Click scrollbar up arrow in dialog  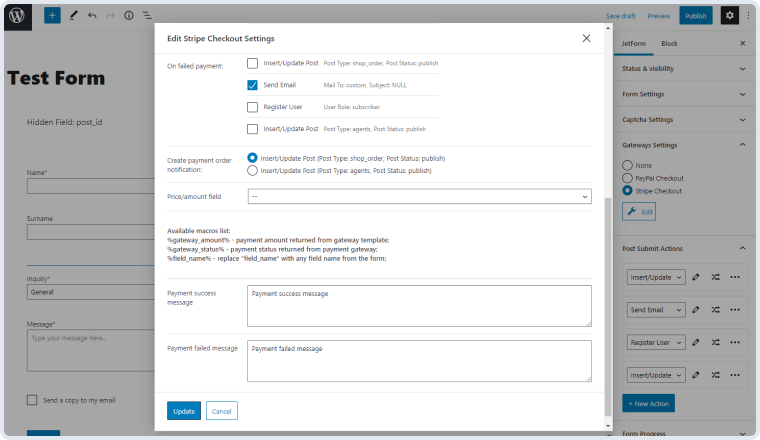608,28
